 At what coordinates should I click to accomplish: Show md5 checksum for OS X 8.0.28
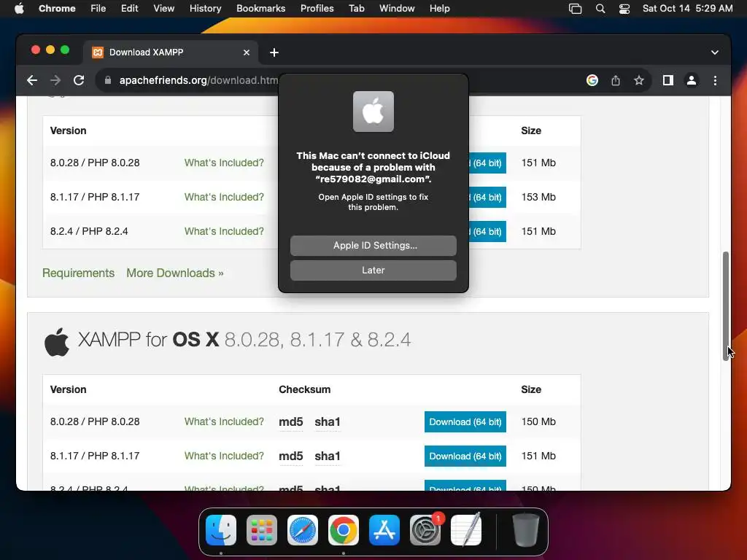point(290,422)
